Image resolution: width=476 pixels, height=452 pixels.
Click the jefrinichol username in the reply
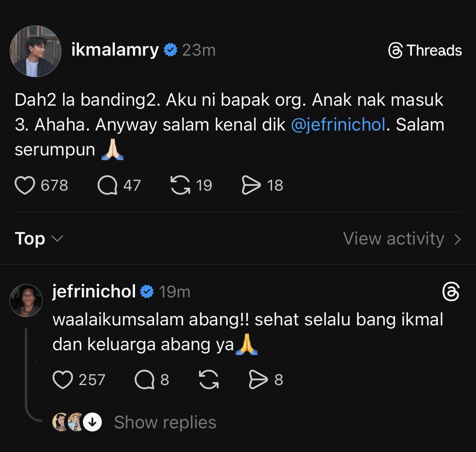pyautogui.click(x=94, y=291)
